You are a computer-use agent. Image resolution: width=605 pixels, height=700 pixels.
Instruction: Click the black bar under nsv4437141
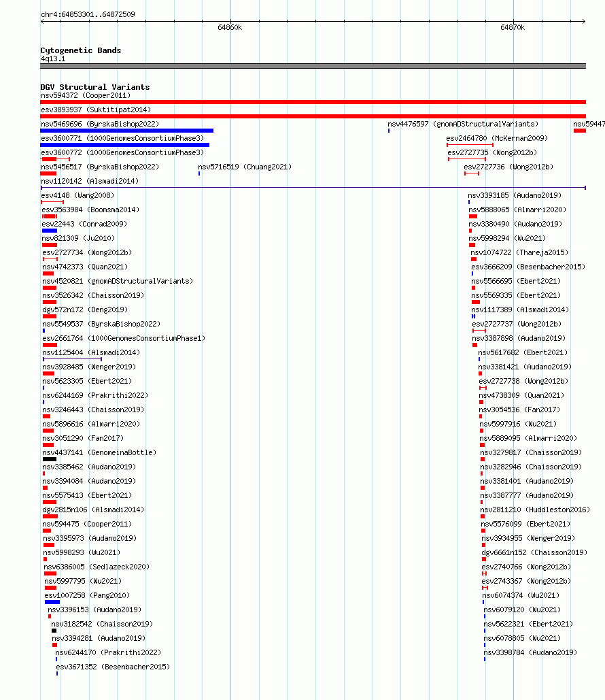pyautogui.click(x=50, y=459)
